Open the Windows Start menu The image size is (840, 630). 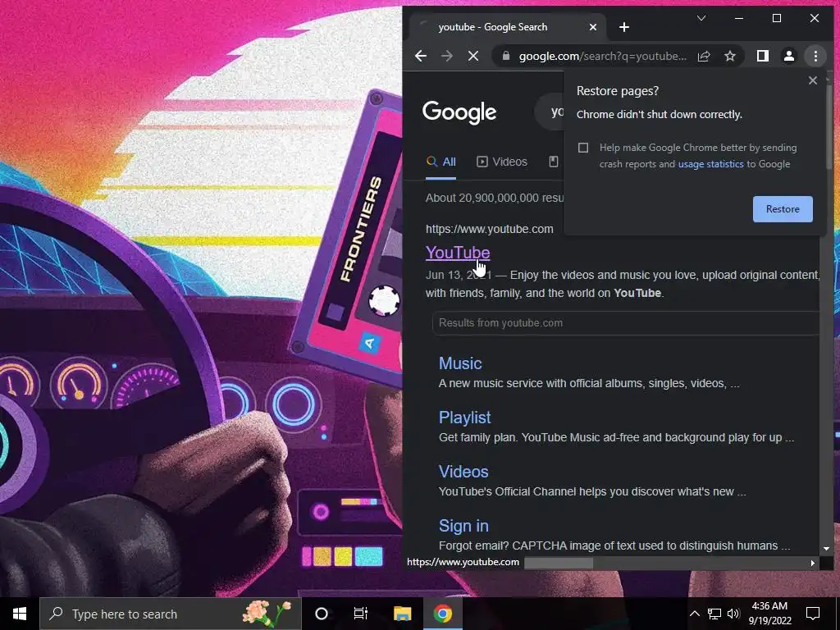(20, 614)
